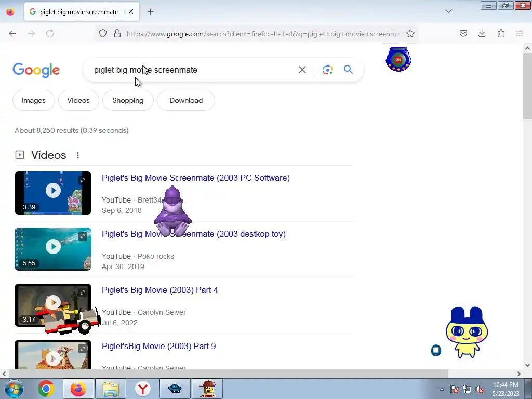This screenshot has width=532, height=399.
Task: Reload the current Google page
Action: 50,34
